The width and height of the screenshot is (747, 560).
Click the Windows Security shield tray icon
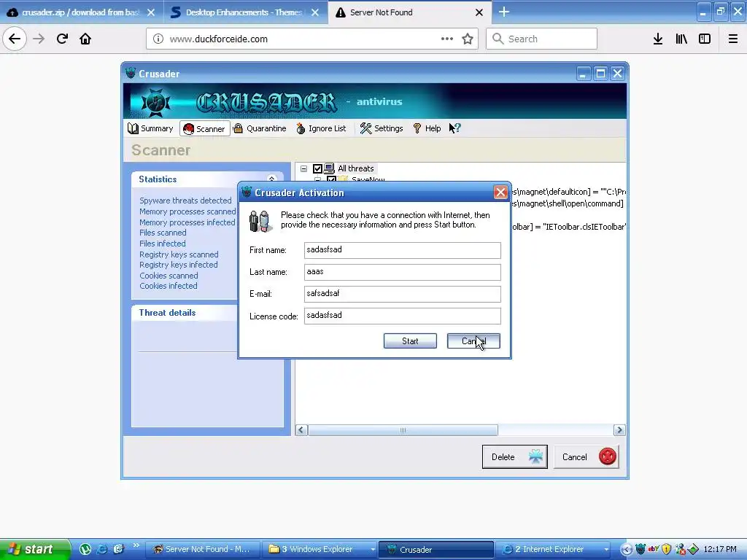point(667,550)
